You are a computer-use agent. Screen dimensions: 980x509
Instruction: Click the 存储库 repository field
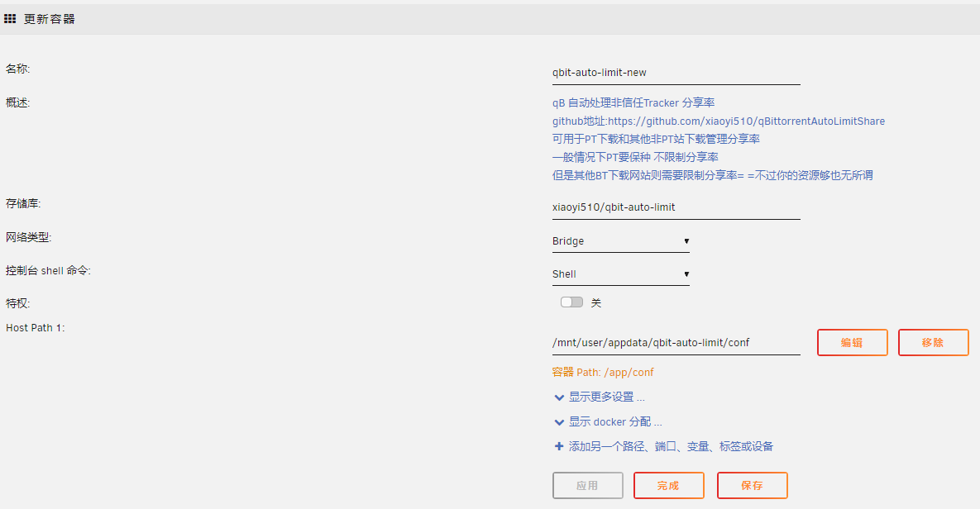[676, 207]
